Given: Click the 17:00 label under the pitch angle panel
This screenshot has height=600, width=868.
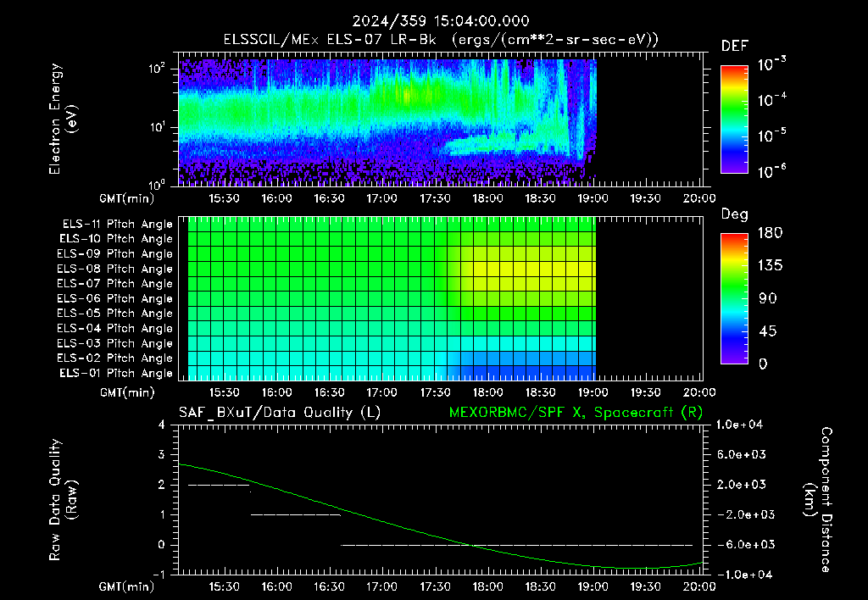Looking at the screenshot, I should pyautogui.click(x=382, y=393).
